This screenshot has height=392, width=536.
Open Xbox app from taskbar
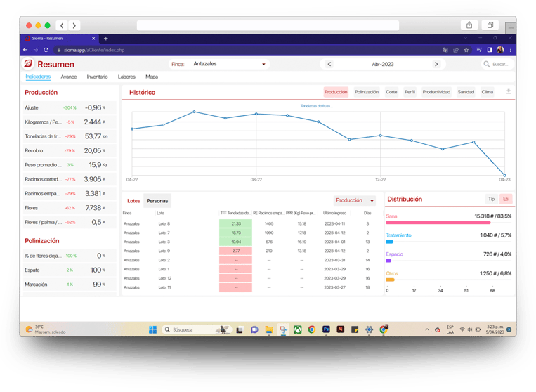(x=297, y=329)
